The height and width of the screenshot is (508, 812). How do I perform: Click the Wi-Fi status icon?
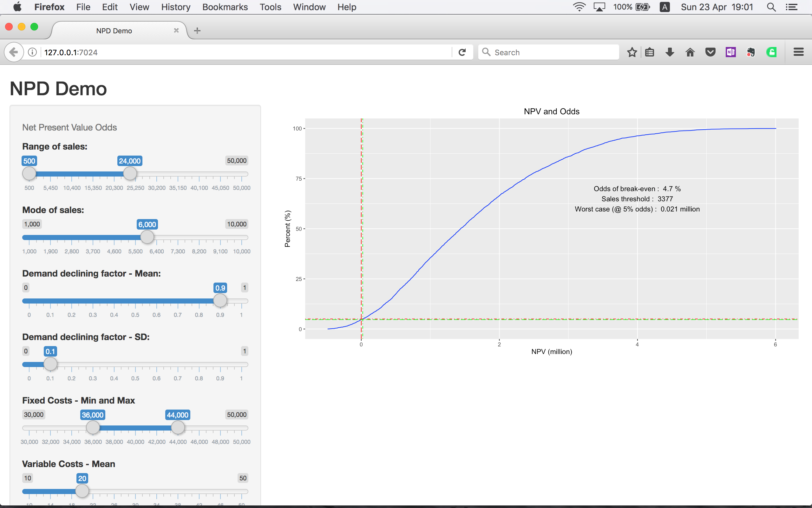coord(579,7)
